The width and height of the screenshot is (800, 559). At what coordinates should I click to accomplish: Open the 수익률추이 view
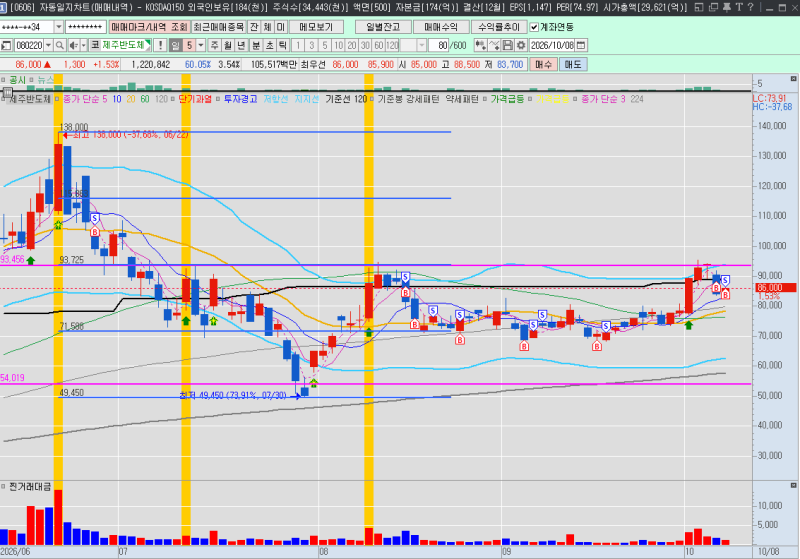pos(498,27)
